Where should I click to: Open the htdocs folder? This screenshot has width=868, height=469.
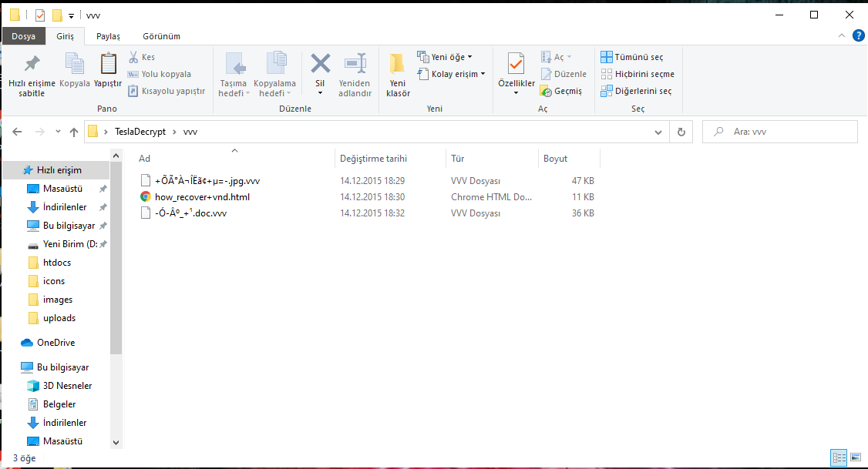pos(57,263)
